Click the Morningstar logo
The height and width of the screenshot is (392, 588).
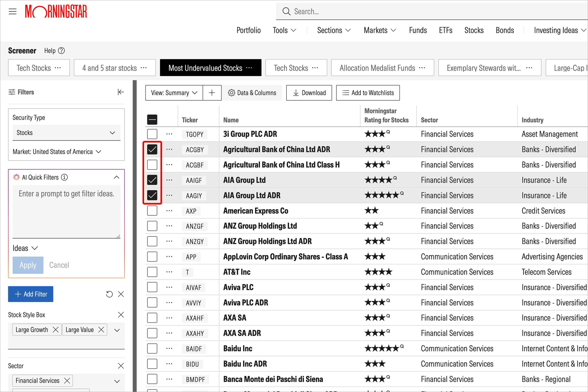click(56, 11)
